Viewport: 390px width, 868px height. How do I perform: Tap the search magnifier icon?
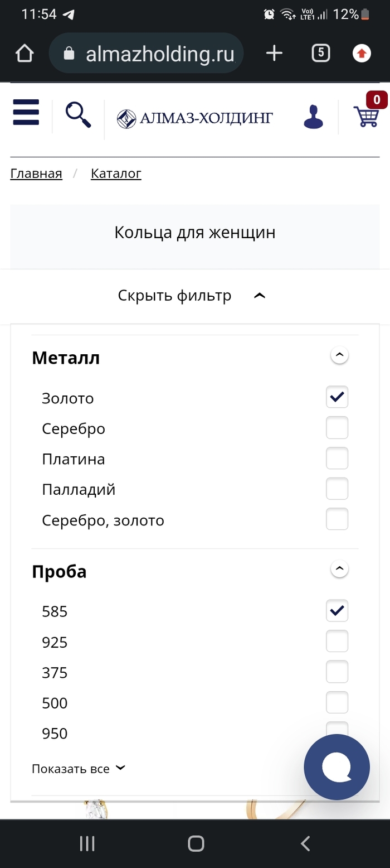click(x=78, y=115)
